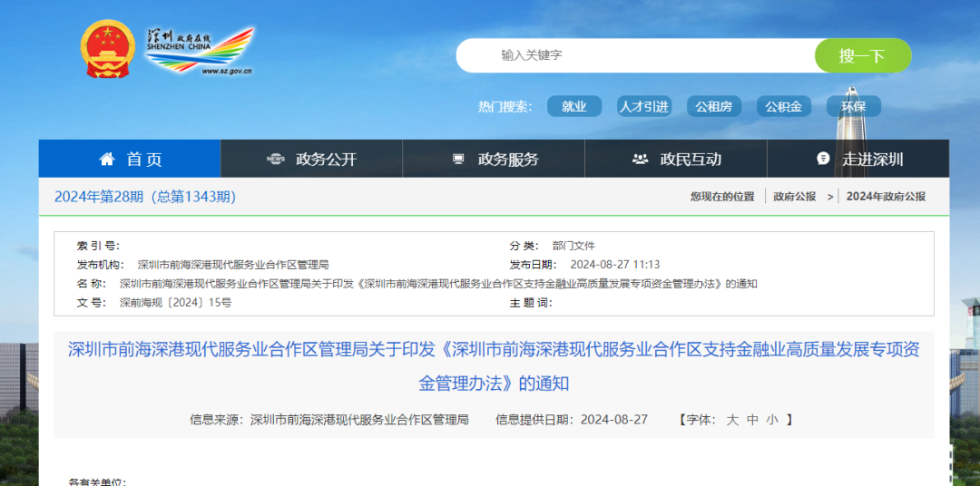The width and height of the screenshot is (980, 486).
Task: Click the publish date 2024-08-27 11:13
Action: [x=615, y=264]
